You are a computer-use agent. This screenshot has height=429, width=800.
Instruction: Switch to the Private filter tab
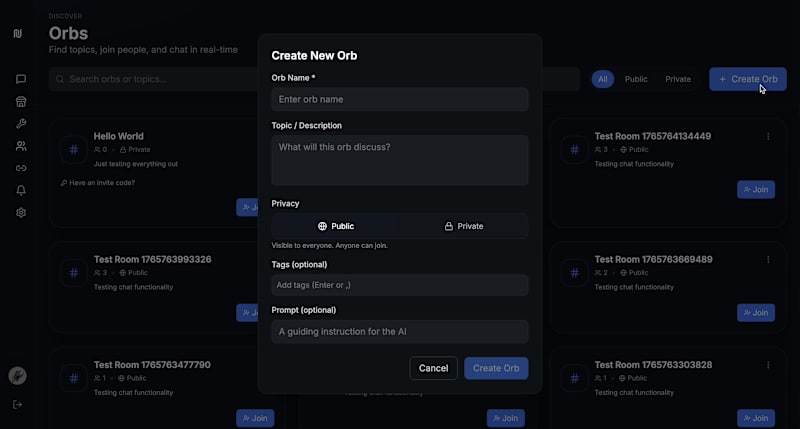[x=678, y=79]
